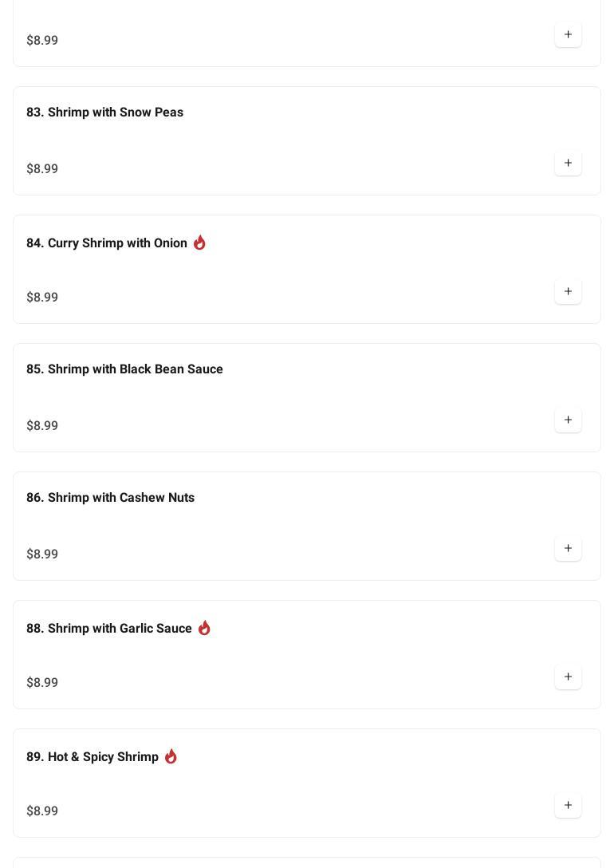Add Curry Shrimp with Onion to cart
Screen dimensions: 614x868
point(568,292)
